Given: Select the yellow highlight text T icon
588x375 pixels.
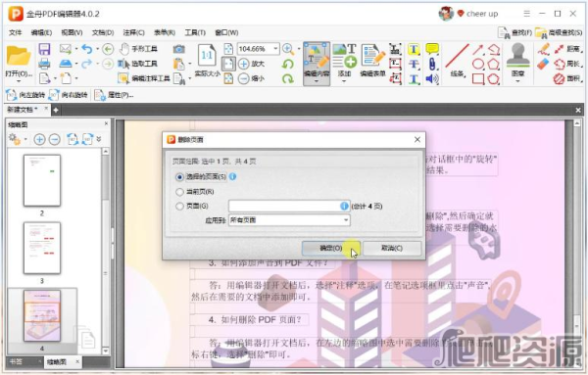Looking at the screenshot, I should [x=414, y=49].
